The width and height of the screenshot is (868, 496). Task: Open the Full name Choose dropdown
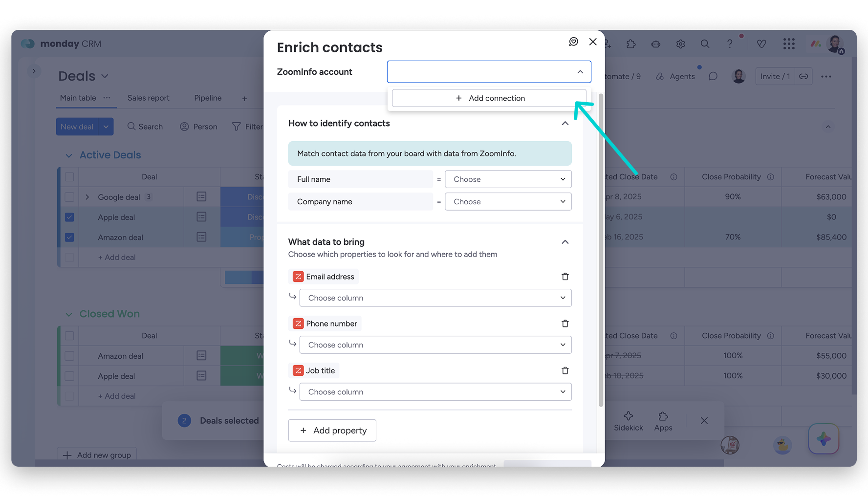[x=508, y=179]
